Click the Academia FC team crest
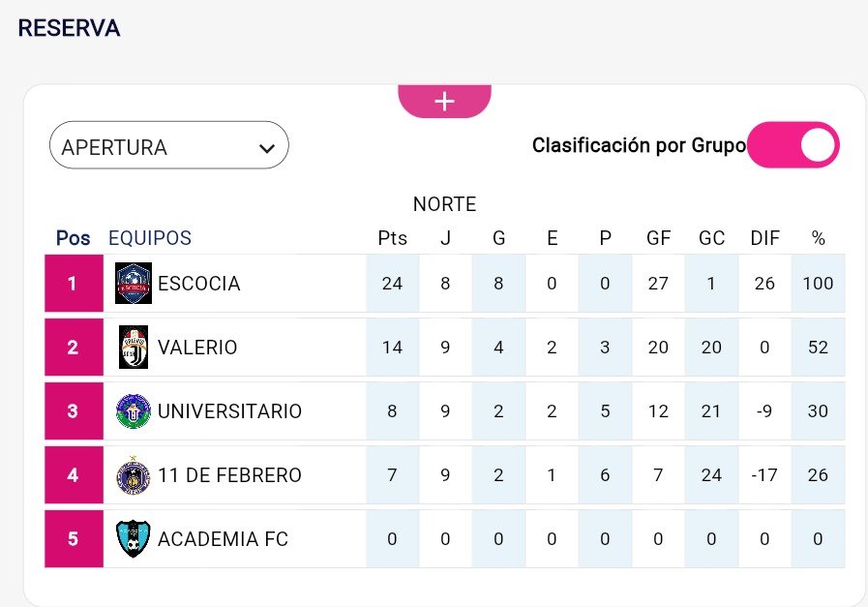This screenshot has height=607, width=868. click(134, 539)
